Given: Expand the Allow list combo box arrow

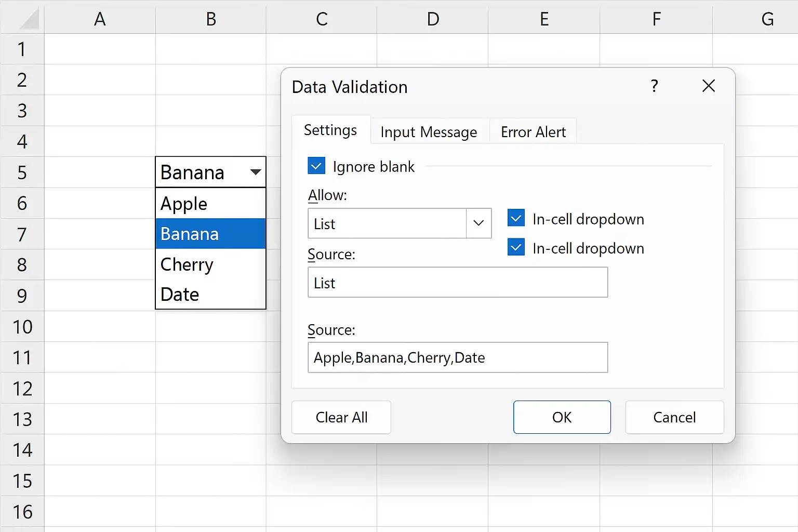Looking at the screenshot, I should tap(478, 223).
